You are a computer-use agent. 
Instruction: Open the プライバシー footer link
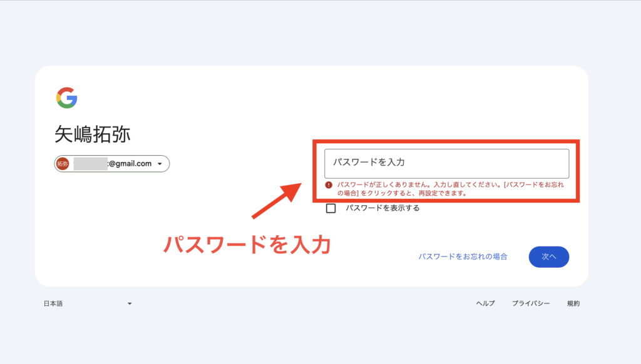coord(531,303)
